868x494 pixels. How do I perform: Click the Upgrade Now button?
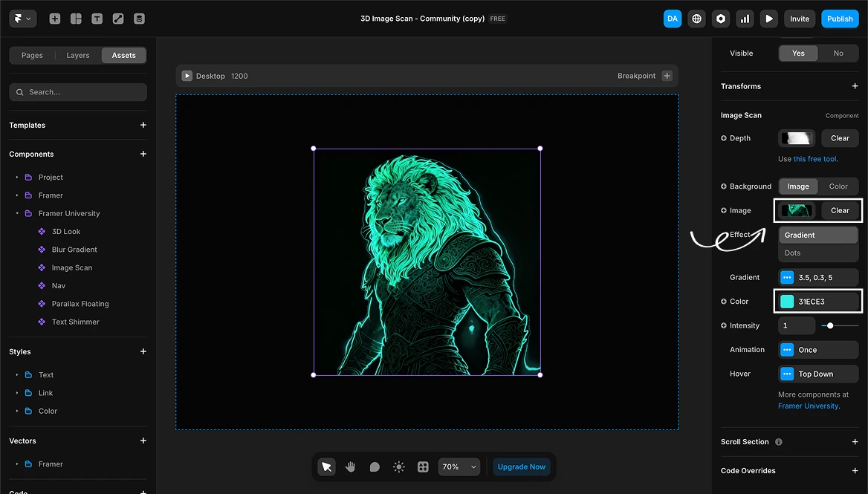coord(522,467)
